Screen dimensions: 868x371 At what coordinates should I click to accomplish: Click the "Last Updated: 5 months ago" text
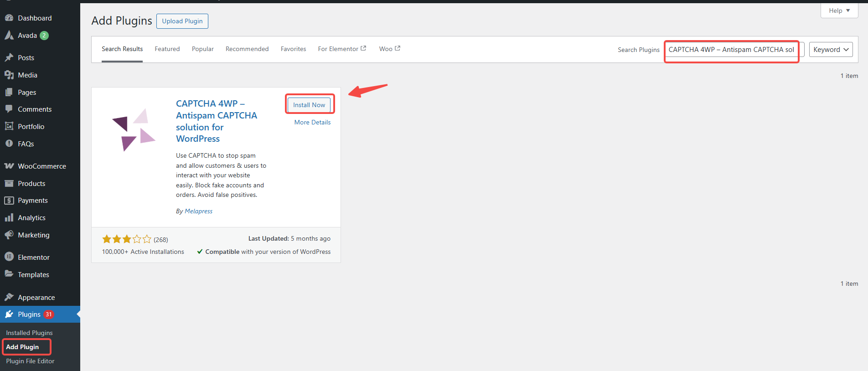(289, 238)
